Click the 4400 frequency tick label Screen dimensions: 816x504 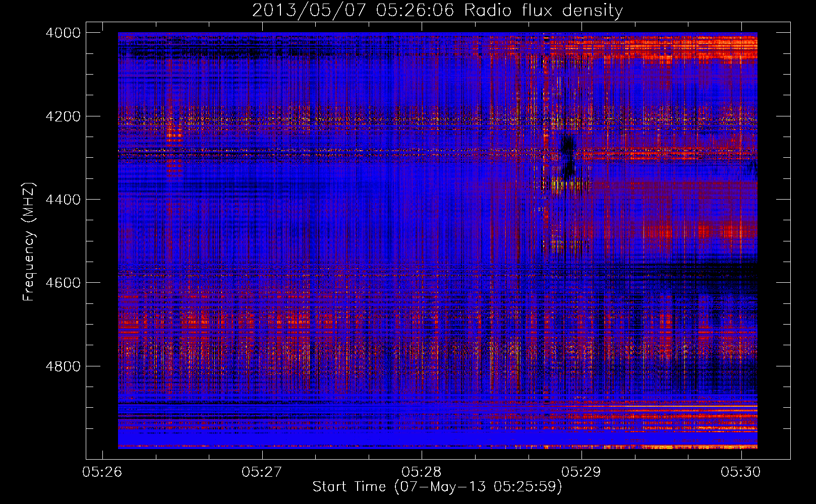pos(63,200)
